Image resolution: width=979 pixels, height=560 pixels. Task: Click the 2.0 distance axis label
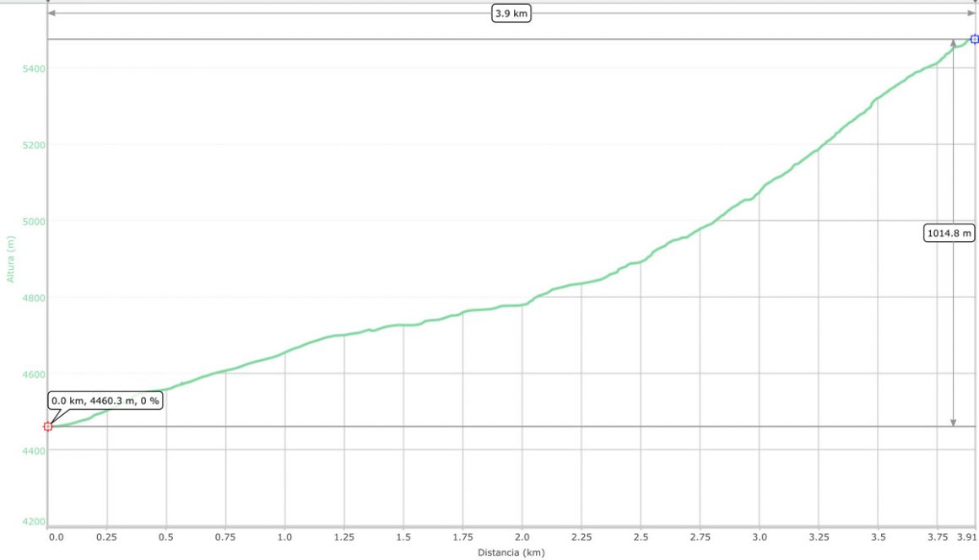click(x=522, y=537)
